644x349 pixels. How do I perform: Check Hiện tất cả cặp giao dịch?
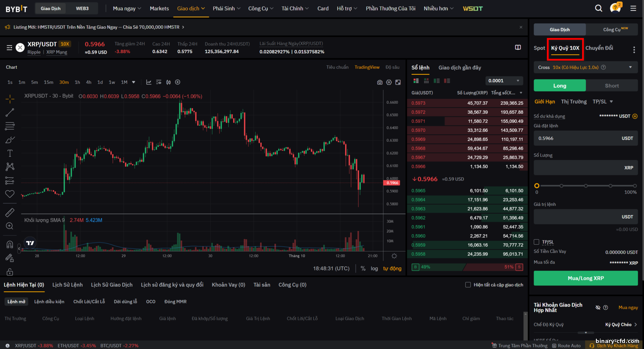pos(468,285)
